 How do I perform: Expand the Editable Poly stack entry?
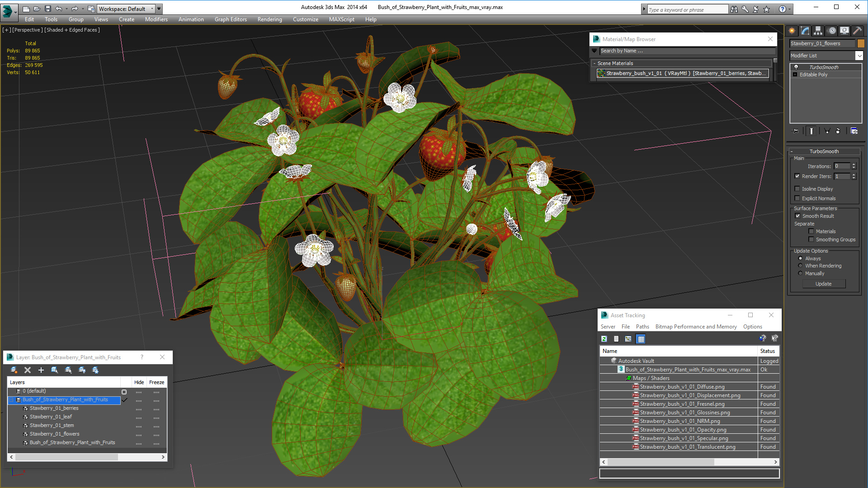795,75
